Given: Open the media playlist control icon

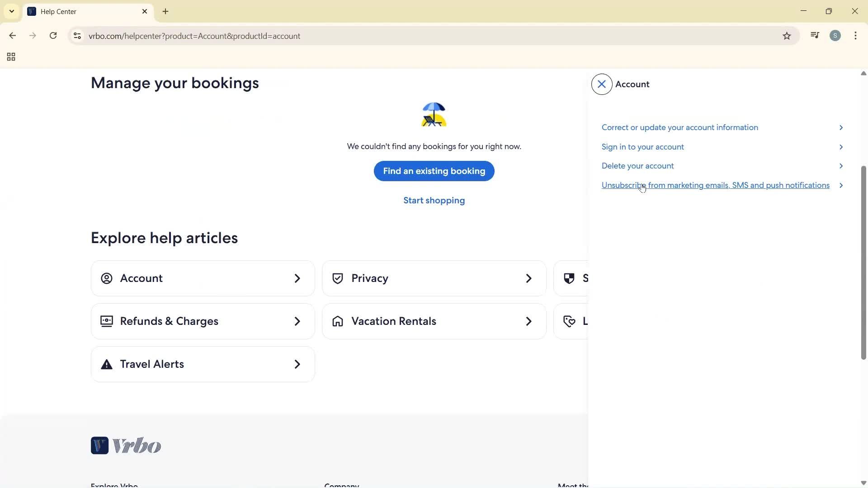Looking at the screenshot, I should coord(815,35).
